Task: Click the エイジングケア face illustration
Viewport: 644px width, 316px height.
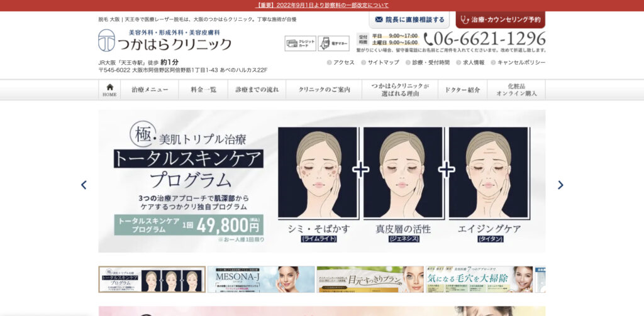Action: click(x=488, y=173)
